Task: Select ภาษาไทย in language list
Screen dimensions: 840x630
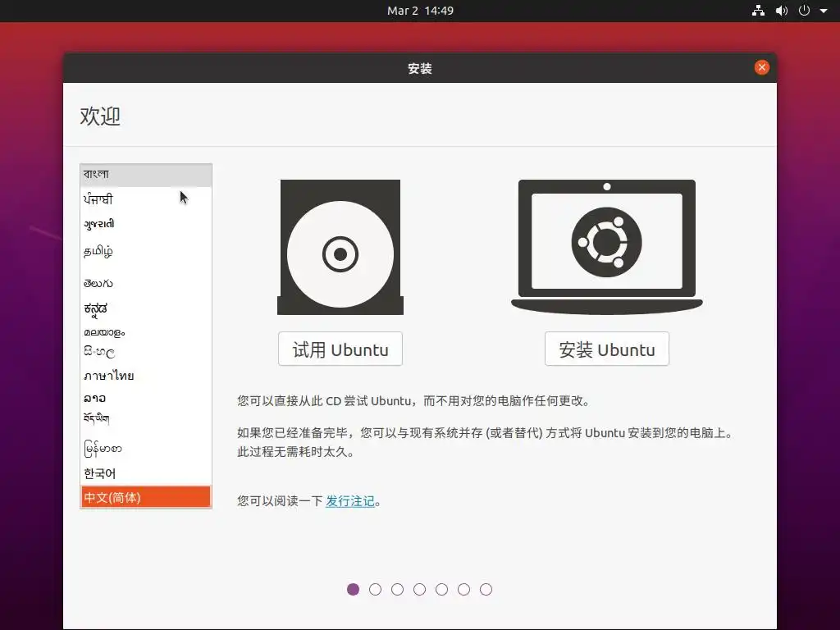Action: [x=146, y=376]
